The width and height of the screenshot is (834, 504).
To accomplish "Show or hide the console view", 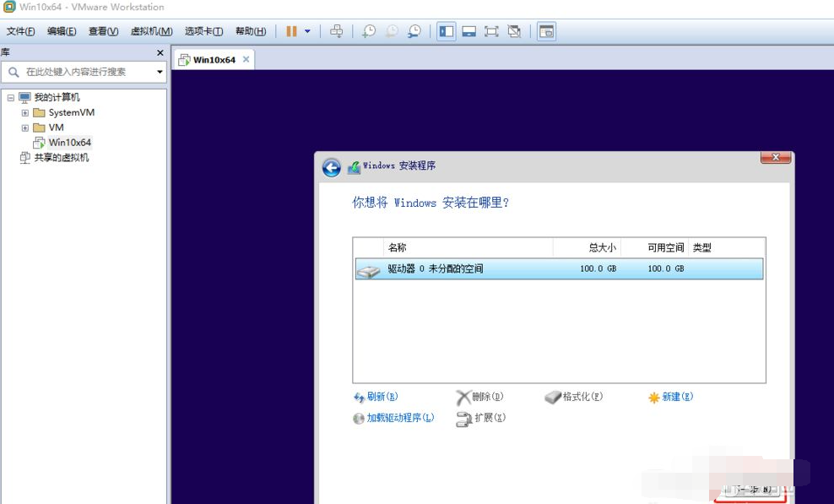I will pos(468,30).
